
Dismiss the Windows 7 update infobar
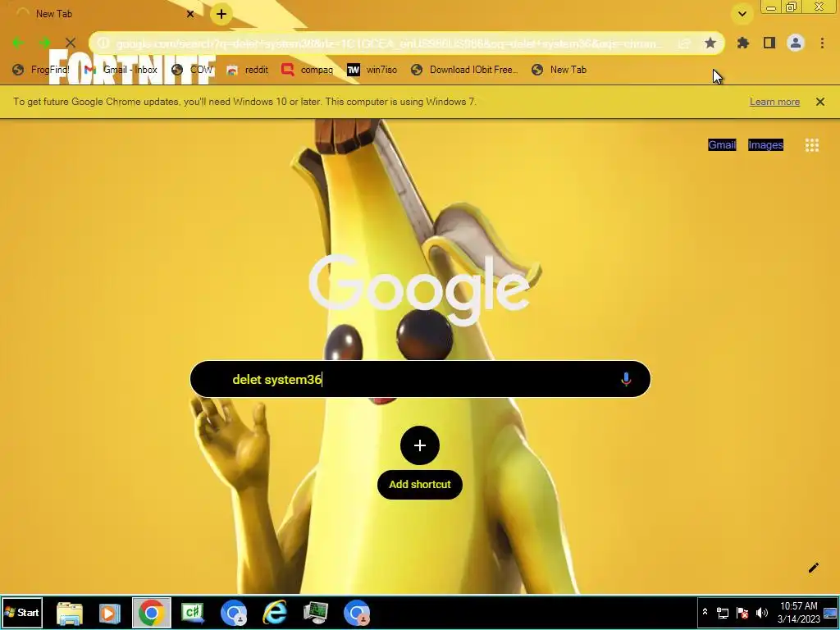coord(820,102)
